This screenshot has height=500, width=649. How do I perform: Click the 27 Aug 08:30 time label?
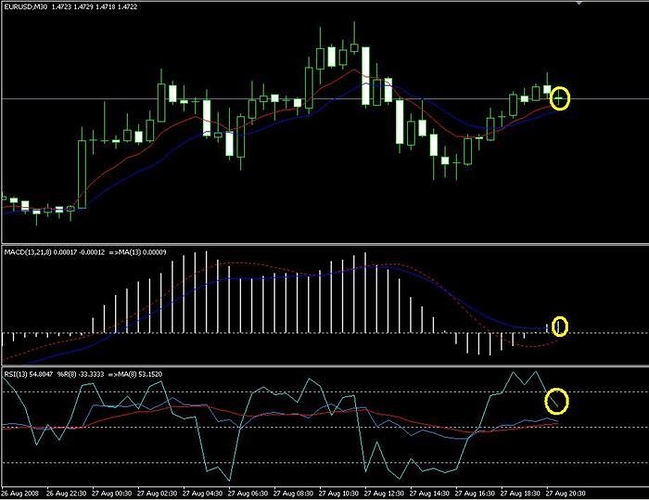tap(293, 493)
